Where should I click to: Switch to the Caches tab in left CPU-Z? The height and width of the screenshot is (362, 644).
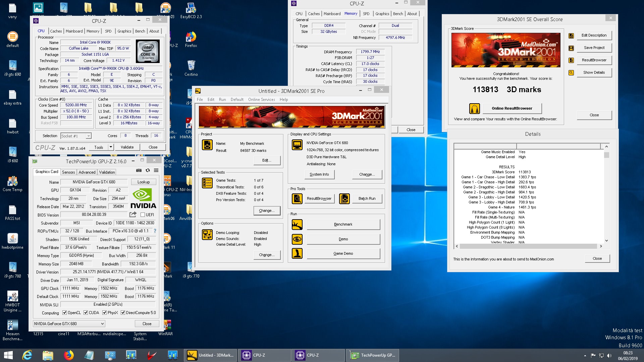[56, 31]
